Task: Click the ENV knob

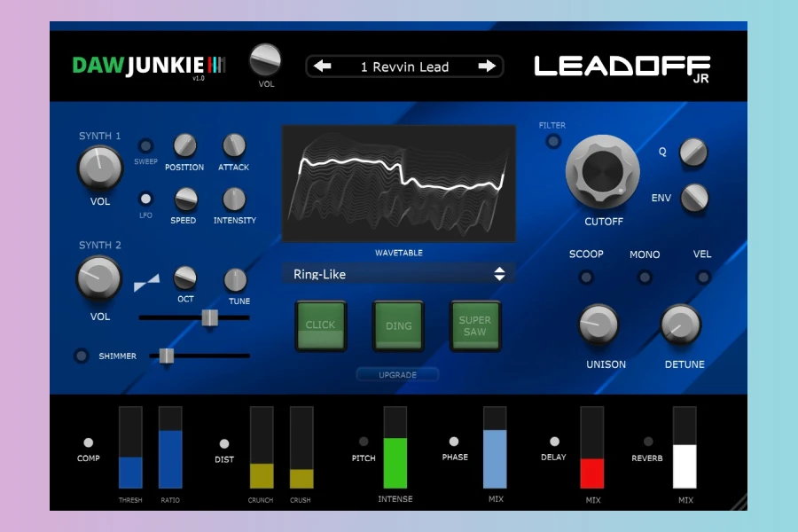Action: tap(694, 198)
